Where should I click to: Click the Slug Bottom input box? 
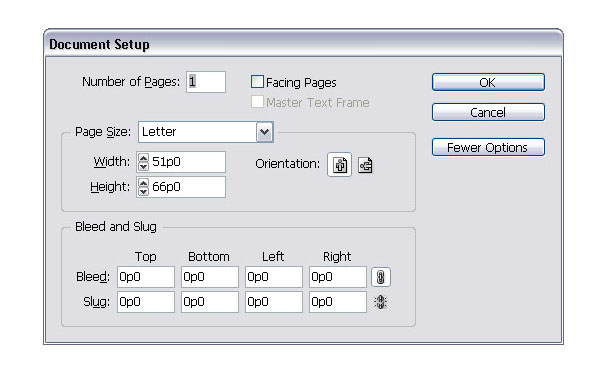click(x=210, y=302)
